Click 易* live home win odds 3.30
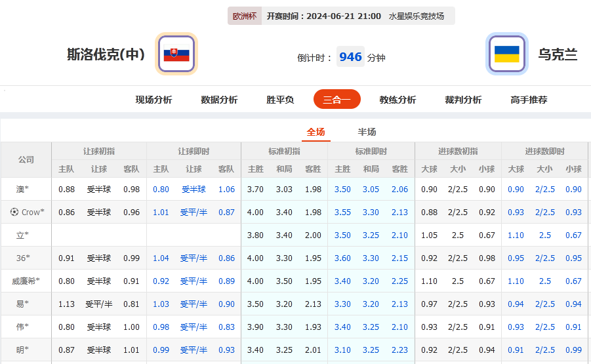Viewport: 591px width, 364px height. click(342, 304)
